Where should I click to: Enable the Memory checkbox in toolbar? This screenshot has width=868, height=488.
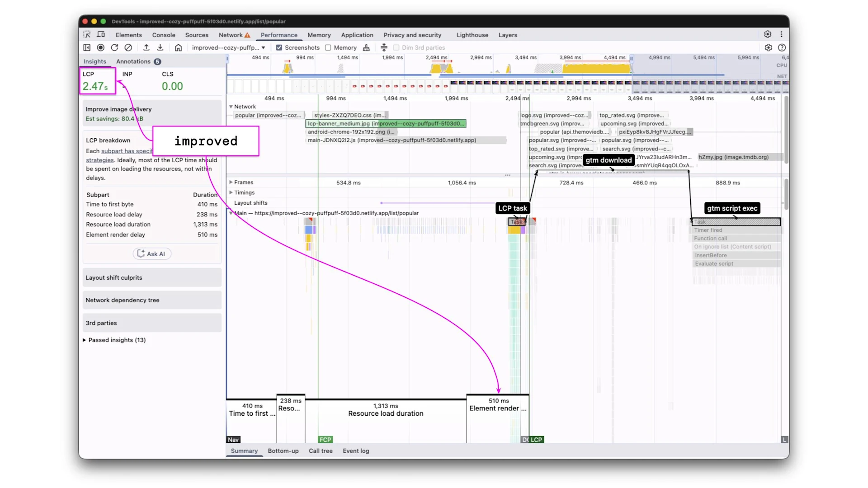point(328,47)
